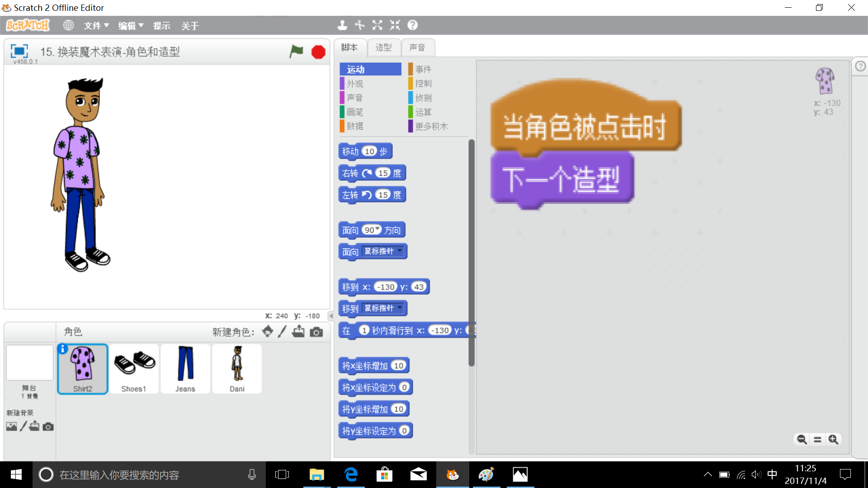Screen dimensions: 868x488
Task: Create new sprite from camera icon
Action: tap(316, 332)
